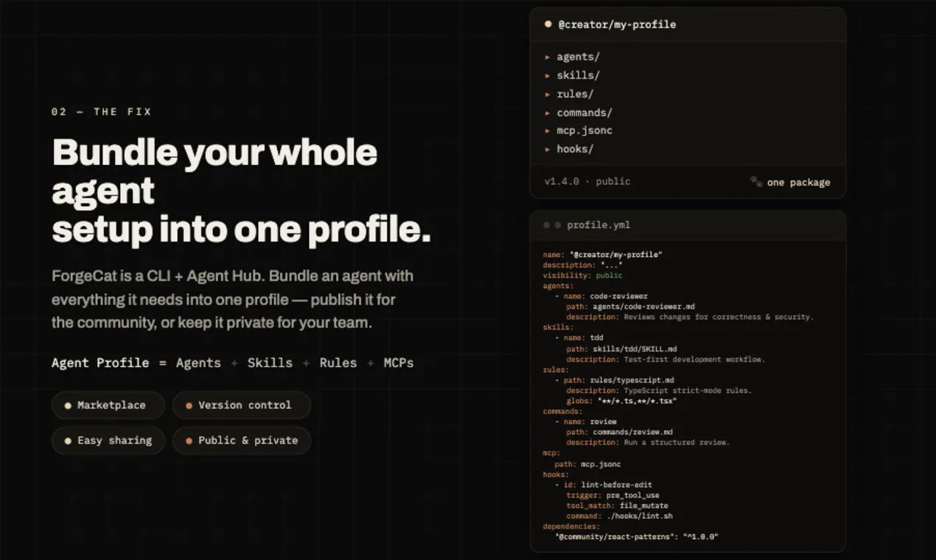Screen dimensions: 936x560
Task: Click the YAML line description: "..."
Action: click(x=583, y=265)
